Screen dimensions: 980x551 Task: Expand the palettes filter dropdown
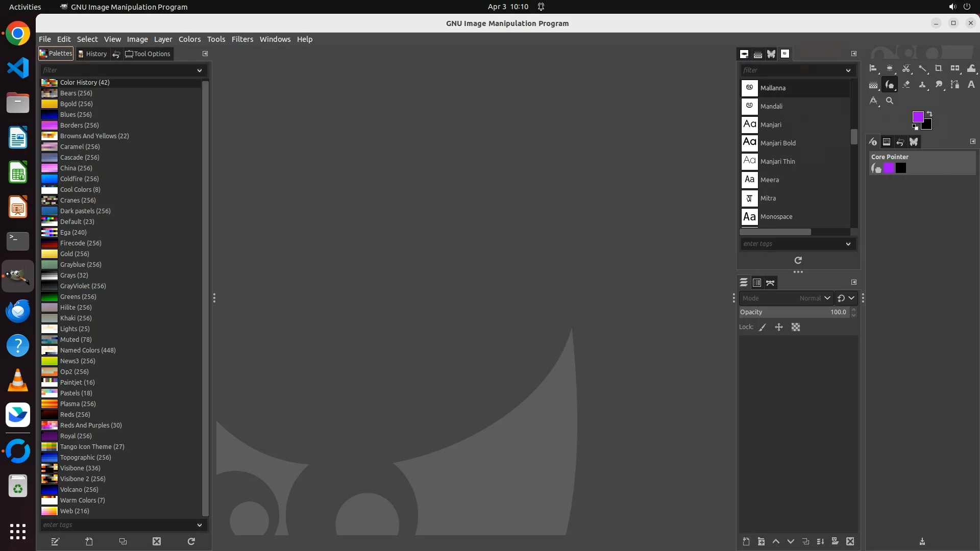(199, 70)
